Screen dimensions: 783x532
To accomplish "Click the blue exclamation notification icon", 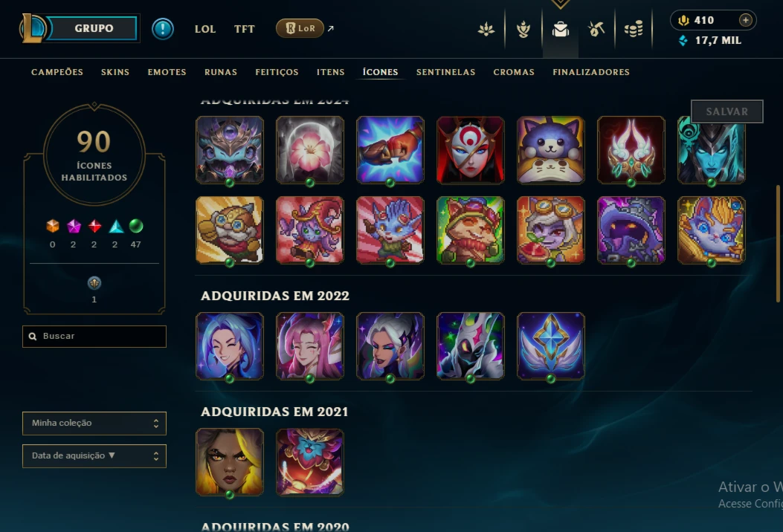I will [x=163, y=28].
